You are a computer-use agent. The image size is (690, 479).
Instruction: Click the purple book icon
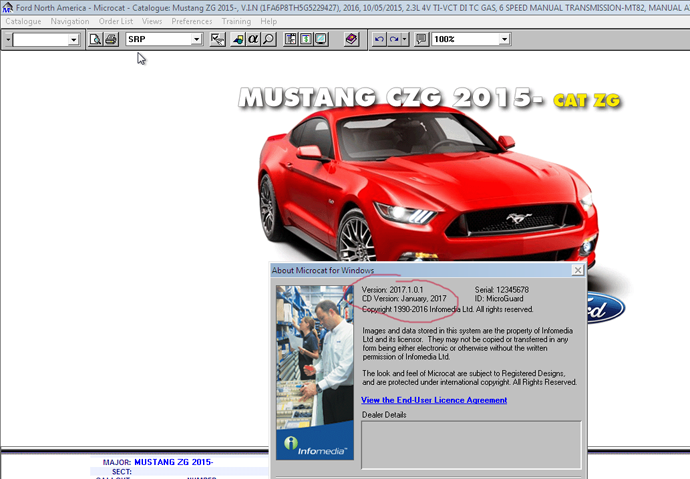pyautogui.click(x=351, y=39)
